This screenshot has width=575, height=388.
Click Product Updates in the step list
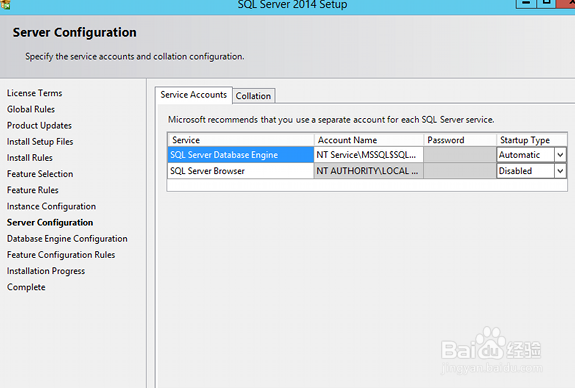39,125
